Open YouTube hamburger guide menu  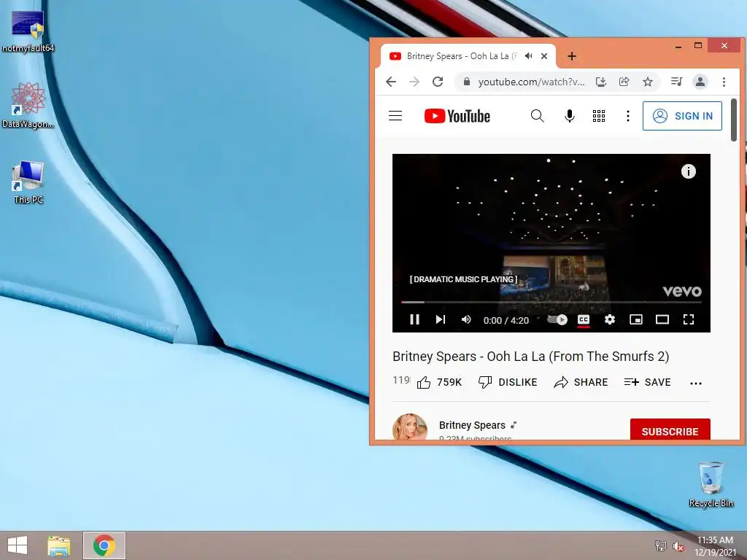pos(395,116)
